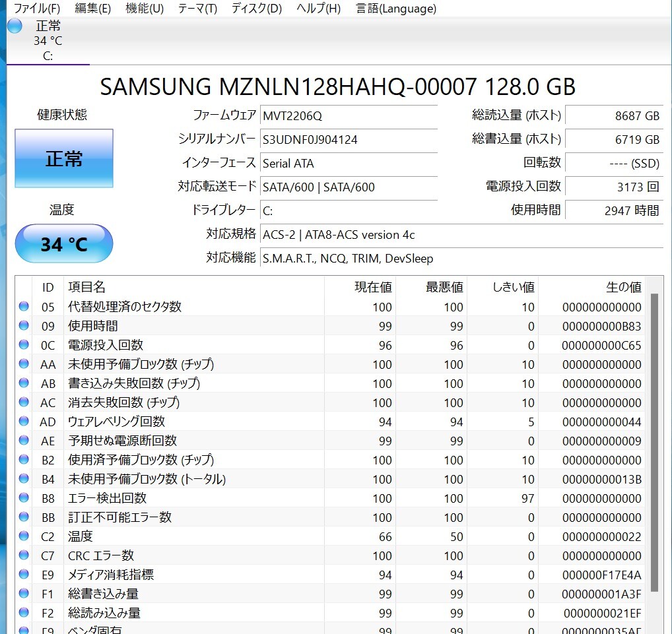Select raw value 000000F17E4A
The width and height of the screenshot is (672, 634).
click(602, 575)
